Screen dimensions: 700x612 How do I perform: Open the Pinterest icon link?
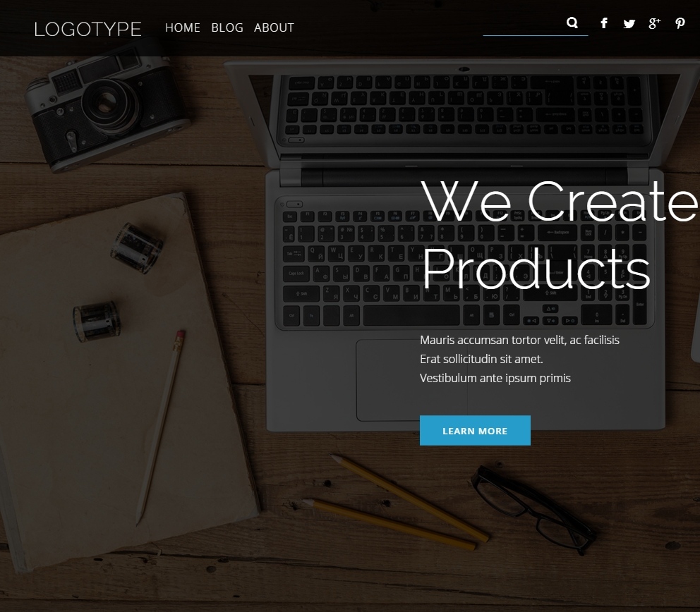[680, 23]
